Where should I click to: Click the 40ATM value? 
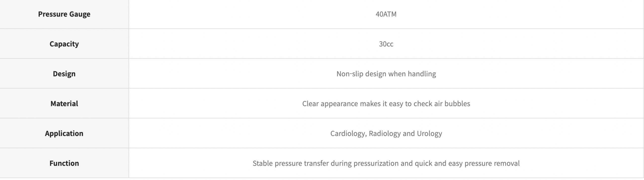click(386, 14)
